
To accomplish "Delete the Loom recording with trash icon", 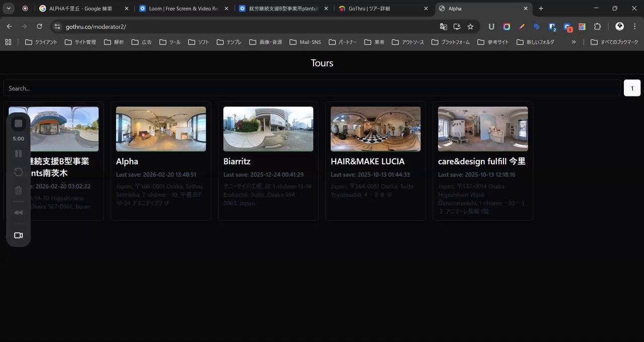I will tap(19, 190).
